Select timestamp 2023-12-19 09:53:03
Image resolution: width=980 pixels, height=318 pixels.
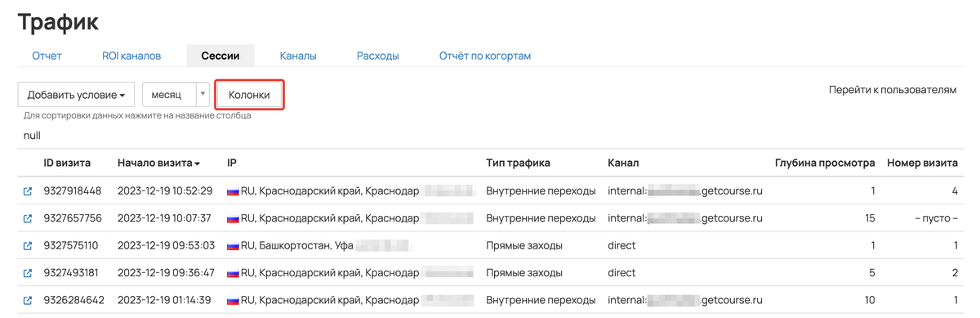pos(166,246)
